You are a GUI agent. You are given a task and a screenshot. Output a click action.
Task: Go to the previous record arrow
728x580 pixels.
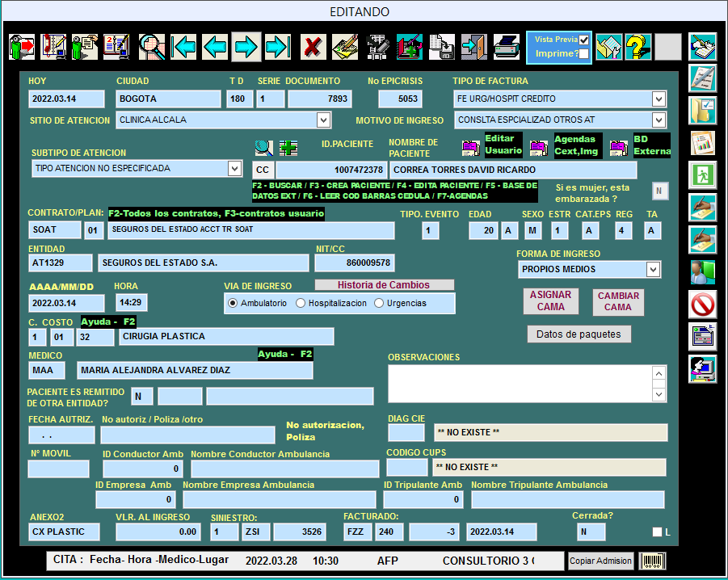[x=215, y=47]
